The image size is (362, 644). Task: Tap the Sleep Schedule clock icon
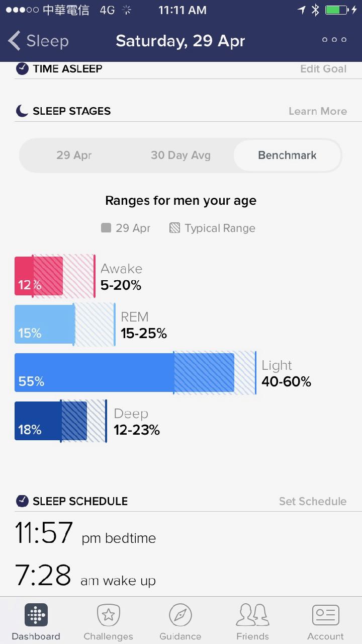pos(22,501)
